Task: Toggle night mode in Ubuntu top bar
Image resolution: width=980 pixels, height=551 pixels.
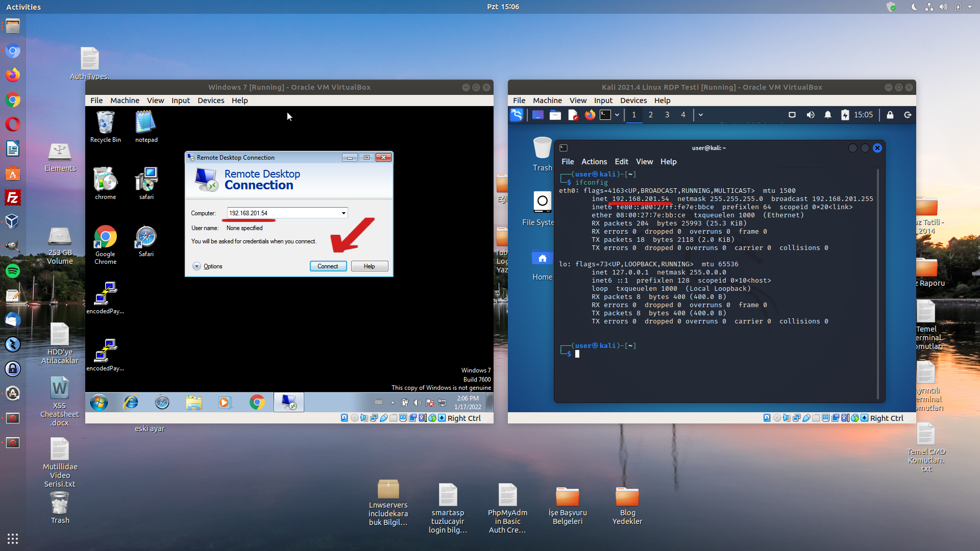Action: [914, 7]
